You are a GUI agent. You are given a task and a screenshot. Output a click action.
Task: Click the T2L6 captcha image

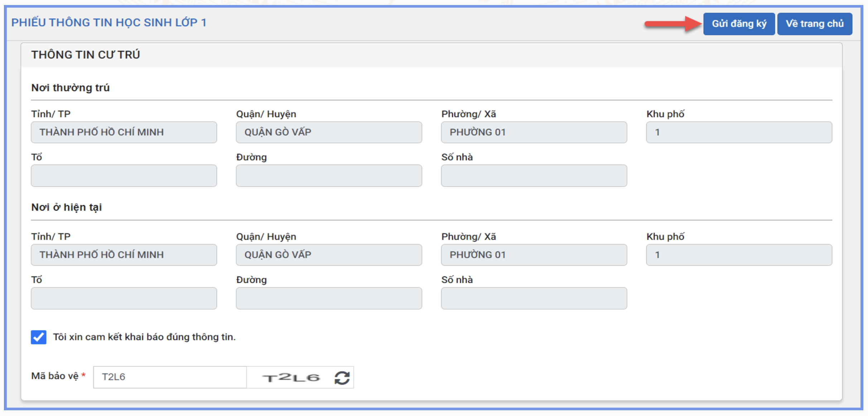point(291,377)
